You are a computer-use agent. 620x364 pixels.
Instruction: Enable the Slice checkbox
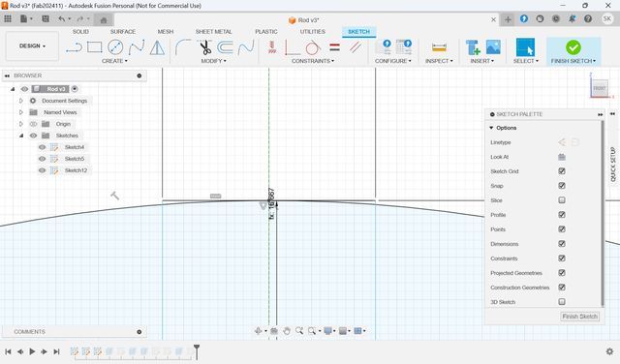point(562,200)
